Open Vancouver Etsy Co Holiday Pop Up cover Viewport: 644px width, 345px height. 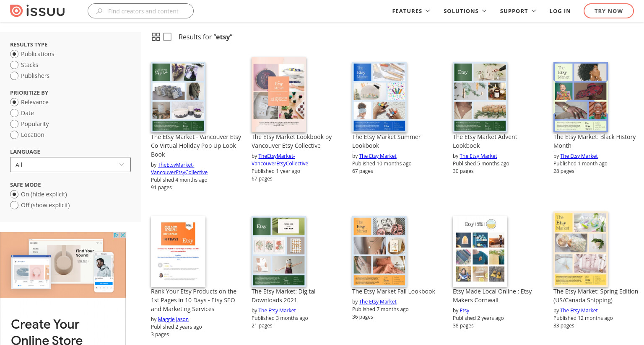(x=178, y=97)
